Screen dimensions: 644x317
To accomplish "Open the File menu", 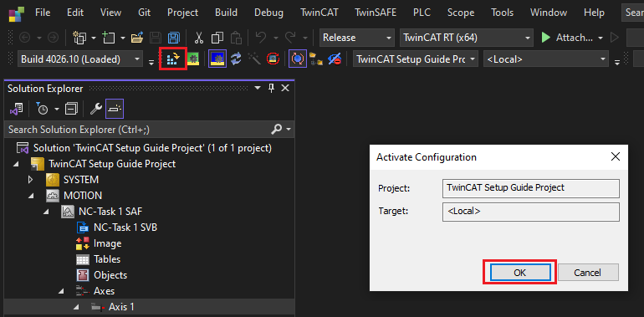I will click(x=43, y=13).
